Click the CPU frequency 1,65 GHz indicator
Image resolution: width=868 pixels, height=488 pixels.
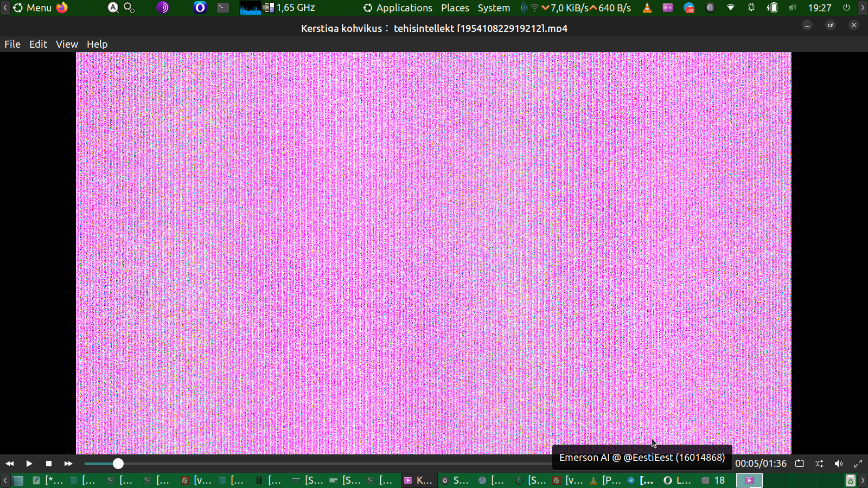290,8
